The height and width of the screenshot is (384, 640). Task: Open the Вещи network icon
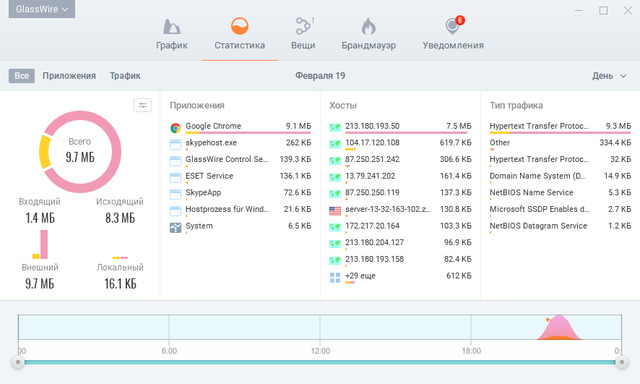(303, 26)
